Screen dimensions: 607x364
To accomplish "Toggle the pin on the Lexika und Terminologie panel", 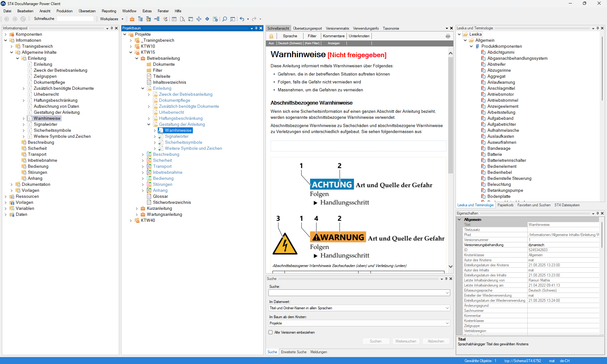I will (x=598, y=28).
